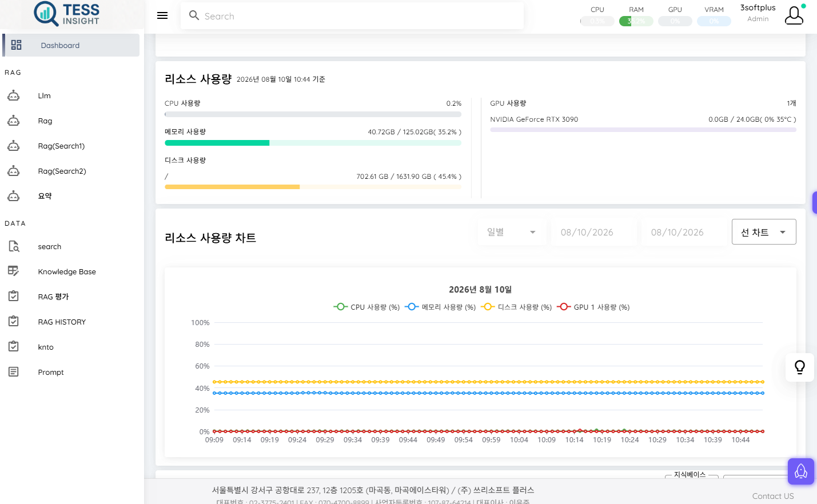
Task: Click the 리소스 사용량 차트 heading
Action: click(210, 238)
